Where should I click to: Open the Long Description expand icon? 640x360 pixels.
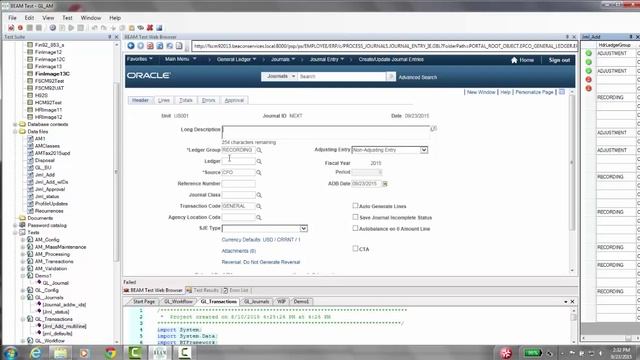coord(433,129)
